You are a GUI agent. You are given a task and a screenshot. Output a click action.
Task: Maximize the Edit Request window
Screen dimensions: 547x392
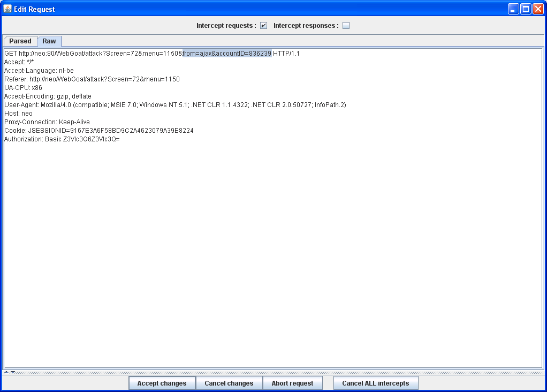click(x=526, y=9)
